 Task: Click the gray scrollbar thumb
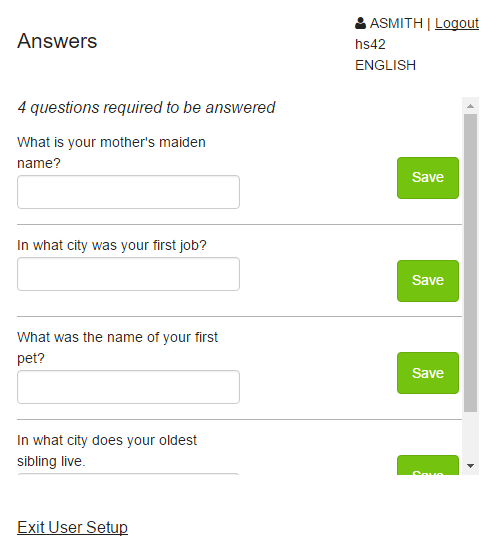click(x=470, y=263)
